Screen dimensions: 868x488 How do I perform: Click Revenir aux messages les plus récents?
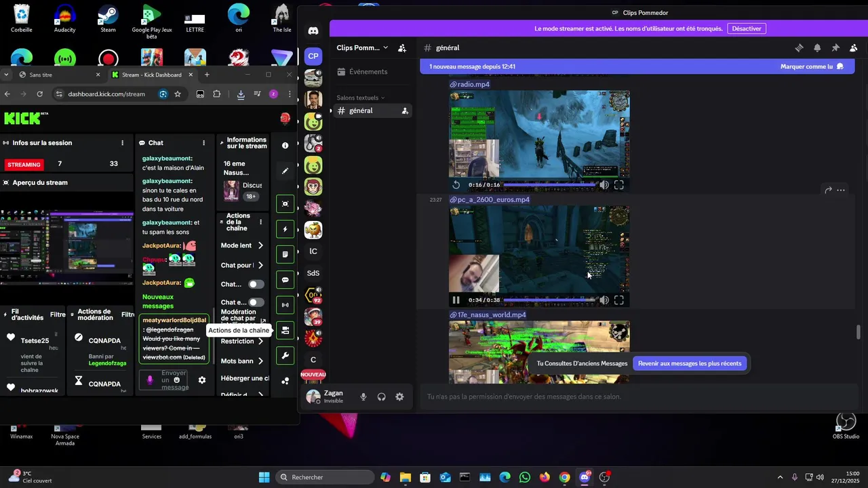click(690, 363)
